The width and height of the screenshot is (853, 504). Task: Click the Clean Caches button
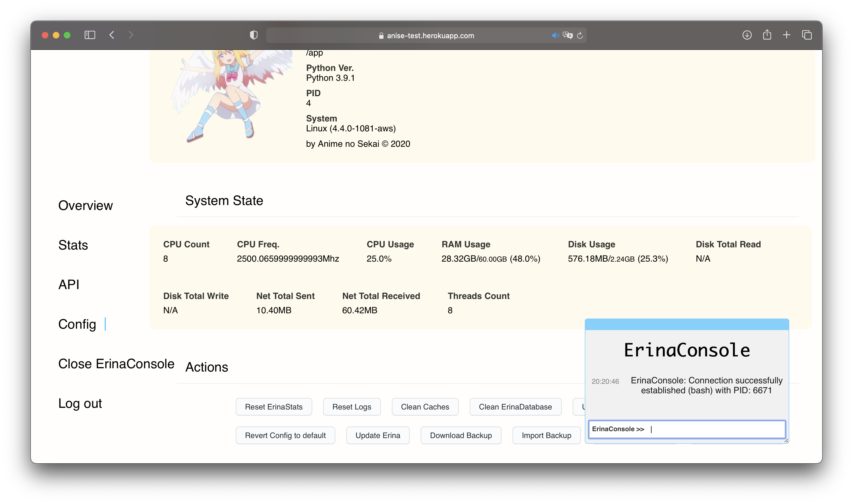click(425, 407)
